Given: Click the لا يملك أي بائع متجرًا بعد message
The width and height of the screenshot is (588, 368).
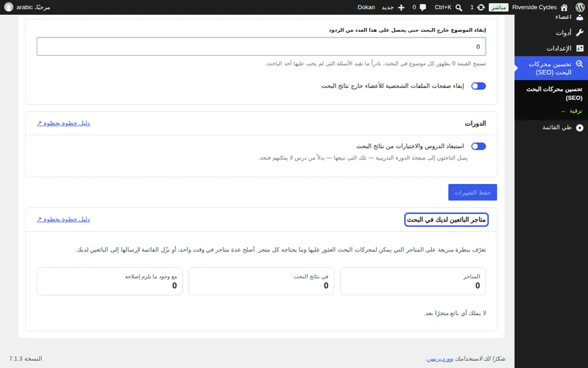Looking at the screenshot, I should [x=455, y=313].
